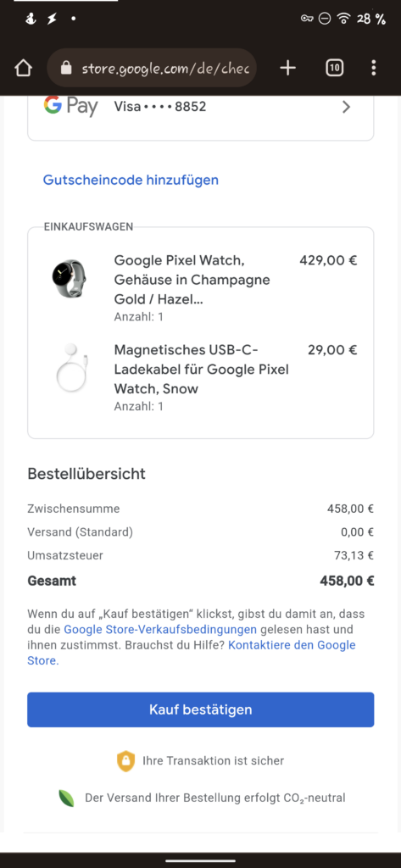Focus the store.google.com address bar
This screenshot has width=401, height=868.
[152, 68]
